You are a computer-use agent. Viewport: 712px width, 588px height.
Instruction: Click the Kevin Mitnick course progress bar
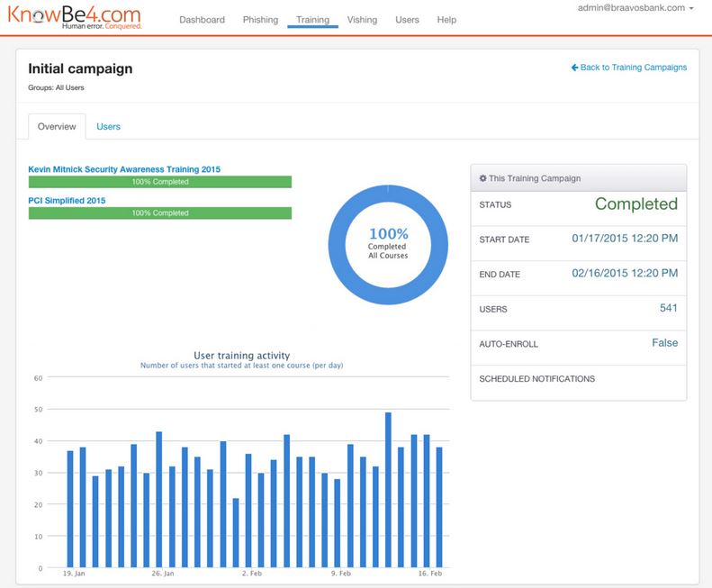point(160,182)
